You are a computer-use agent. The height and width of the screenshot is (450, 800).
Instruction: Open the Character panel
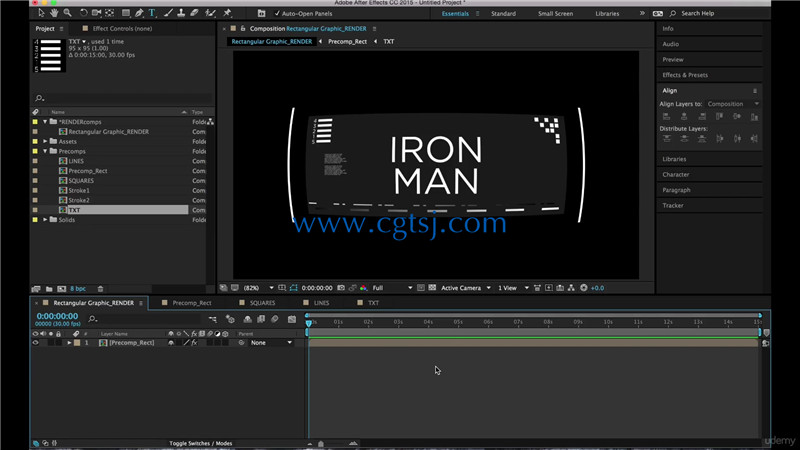676,174
